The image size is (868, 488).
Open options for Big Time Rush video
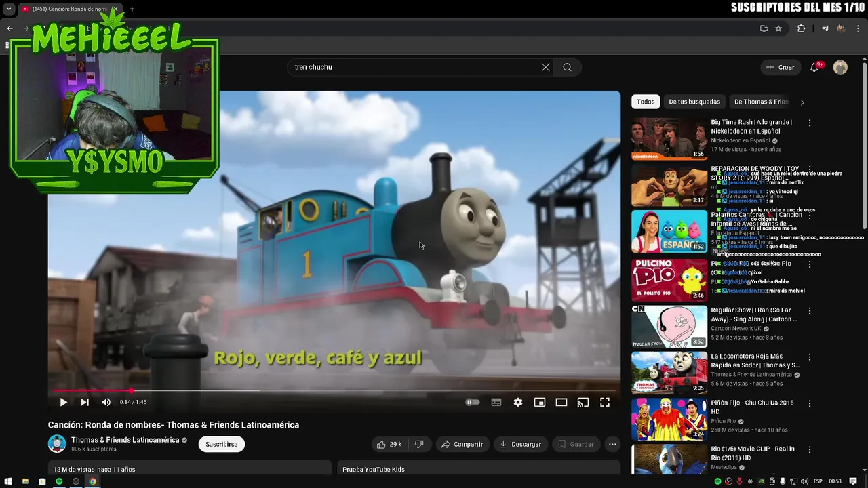809,123
